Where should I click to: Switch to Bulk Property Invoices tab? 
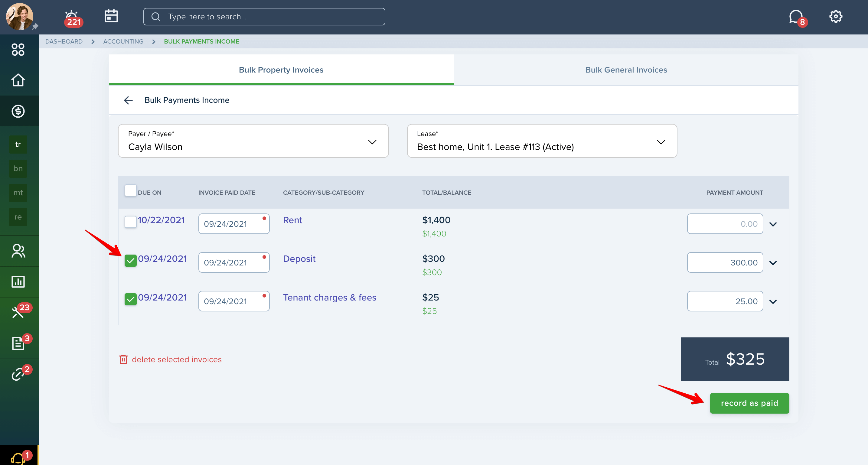(281, 70)
